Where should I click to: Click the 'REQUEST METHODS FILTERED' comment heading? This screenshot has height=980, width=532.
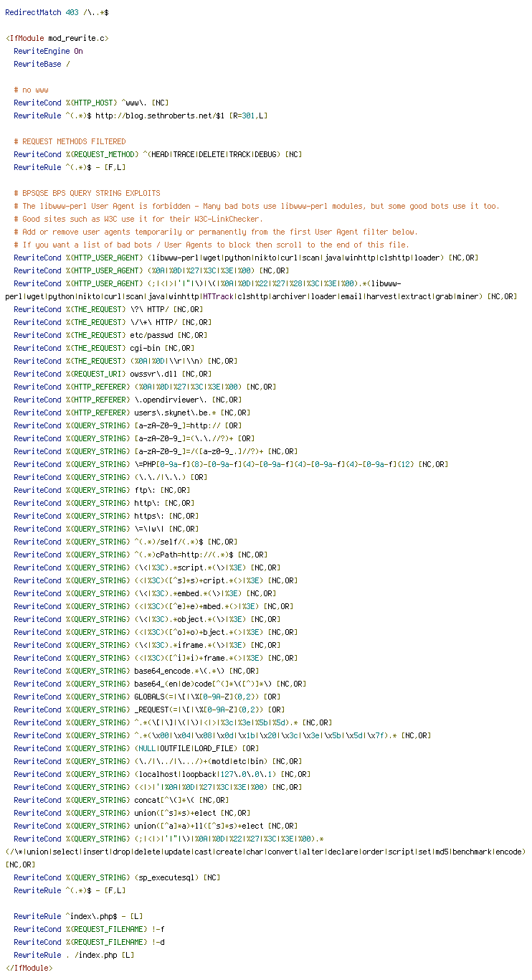tap(70, 142)
